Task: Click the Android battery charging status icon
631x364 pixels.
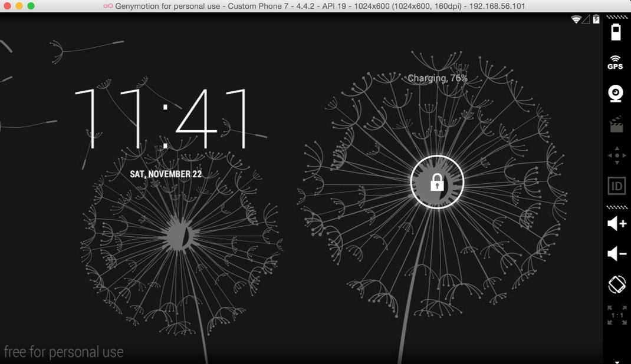Action: [x=596, y=19]
